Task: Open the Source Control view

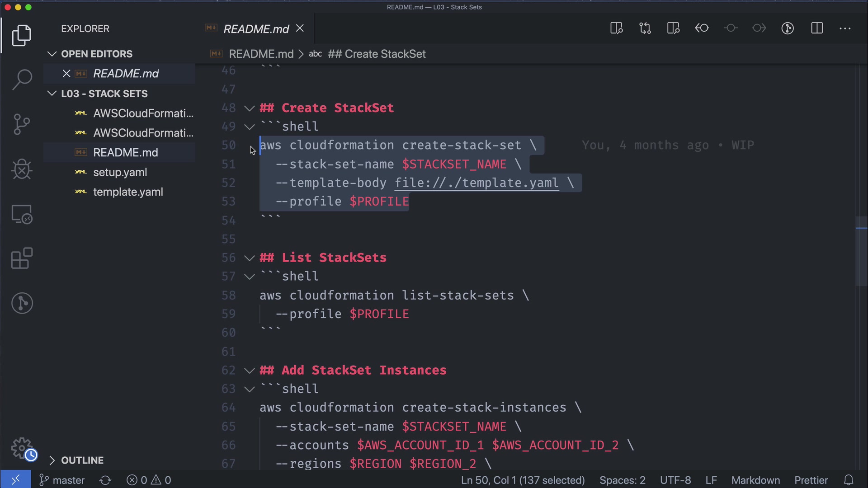Action: click(x=22, y=124)
